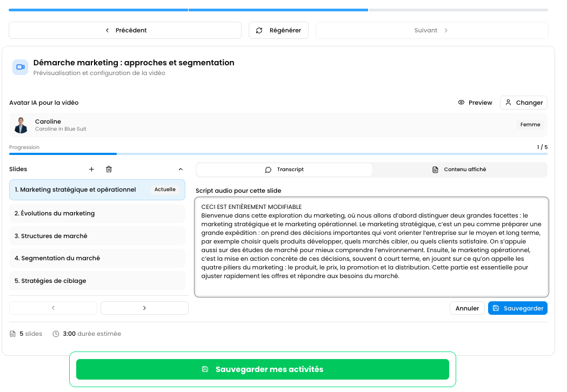Click the slide progression bar

(278, 154)
